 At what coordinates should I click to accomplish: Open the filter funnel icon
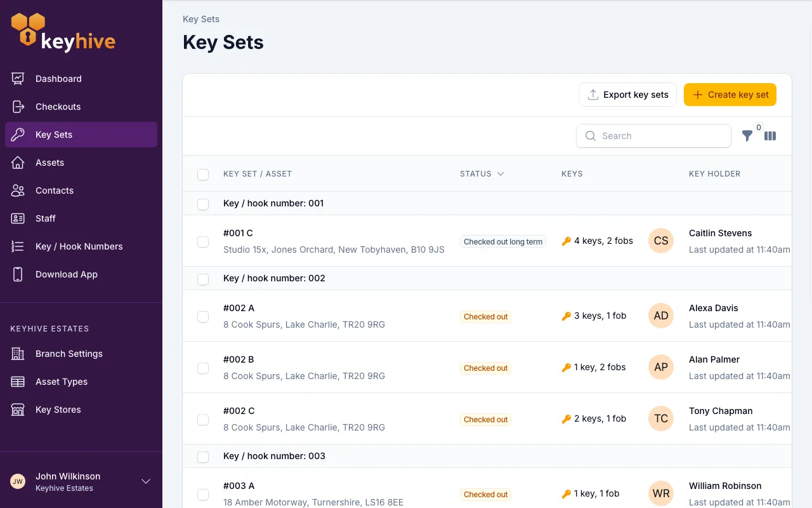[x=747, y=136]
